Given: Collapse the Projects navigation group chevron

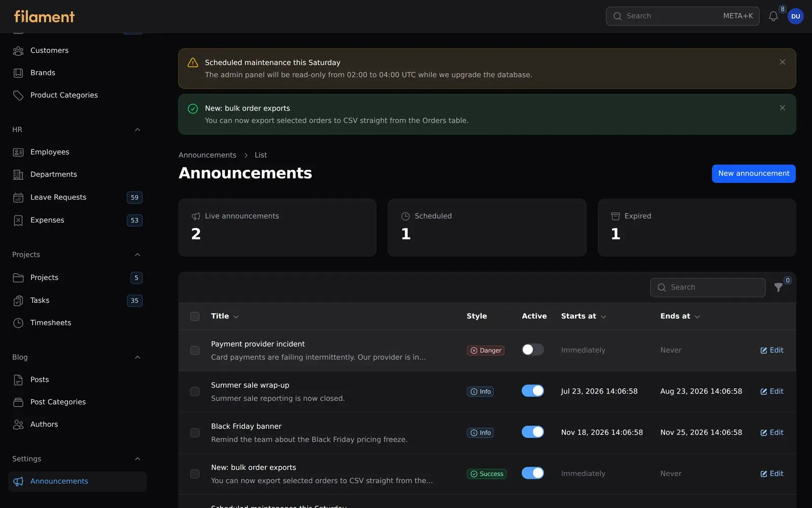Looking at the screenshot, I should (138, 255).
